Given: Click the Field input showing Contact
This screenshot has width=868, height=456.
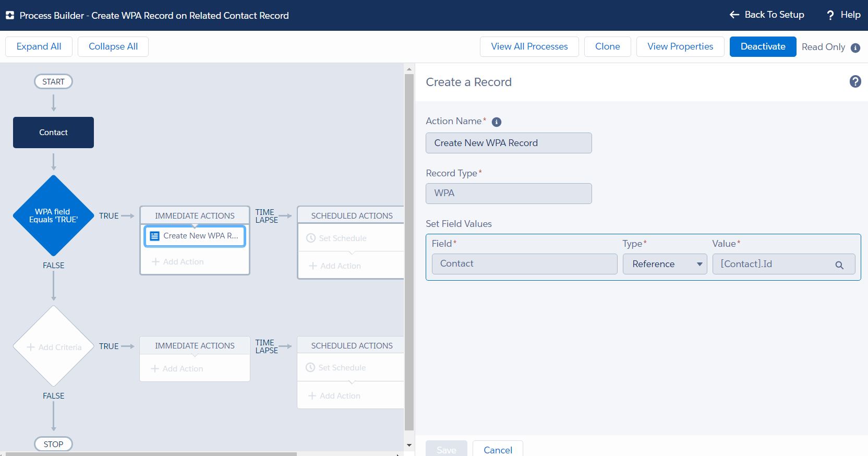Looking at the screenshot, I should coord(524,264).
